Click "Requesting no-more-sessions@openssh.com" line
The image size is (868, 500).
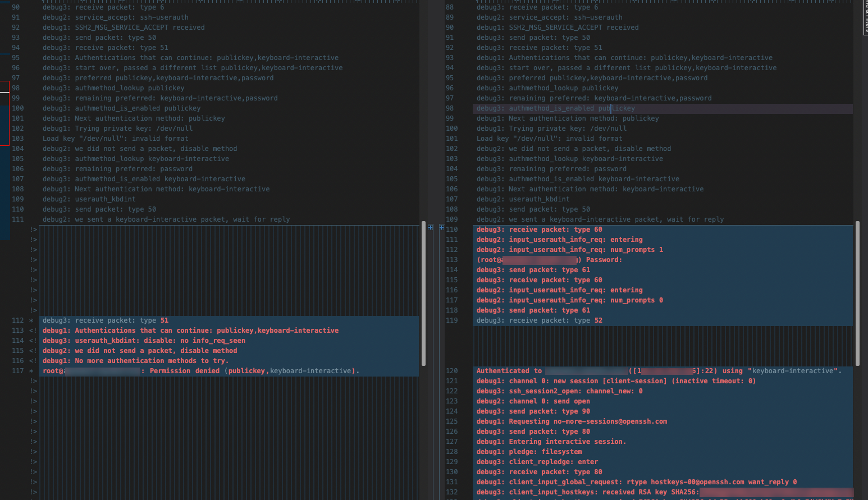[x=572, y=421]
